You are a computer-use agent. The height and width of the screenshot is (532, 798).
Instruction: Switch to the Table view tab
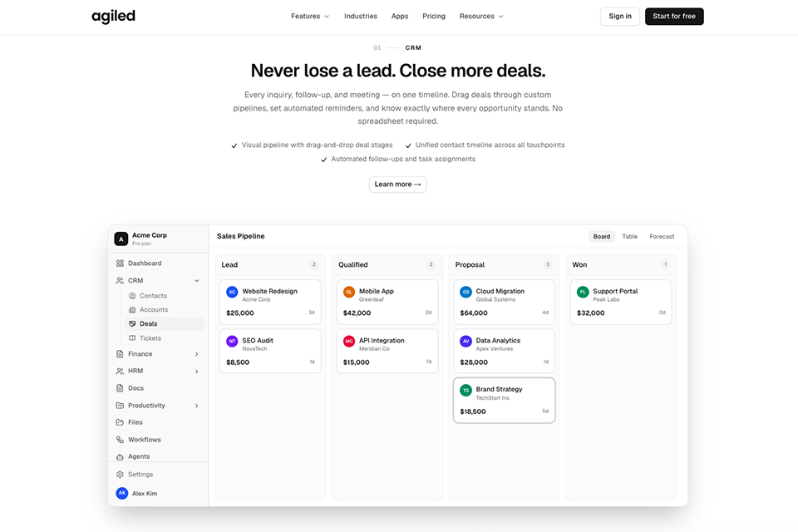click(629, 236)
